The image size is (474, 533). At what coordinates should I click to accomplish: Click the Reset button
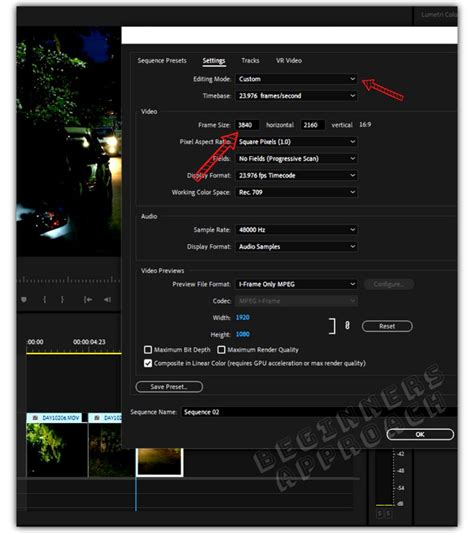387,326
